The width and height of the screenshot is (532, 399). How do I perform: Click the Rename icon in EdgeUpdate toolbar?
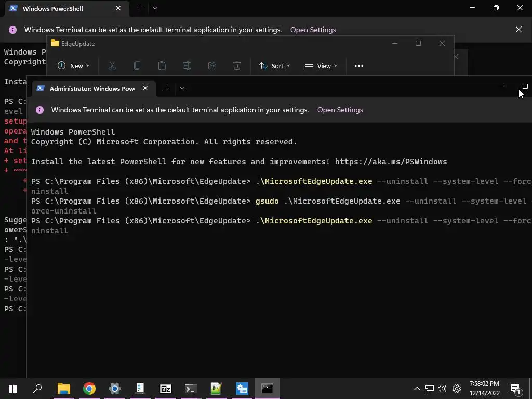(187, 65)
